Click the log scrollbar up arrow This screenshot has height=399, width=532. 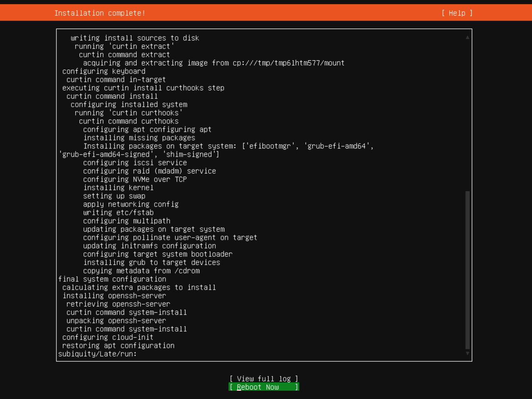pos(468,37)
